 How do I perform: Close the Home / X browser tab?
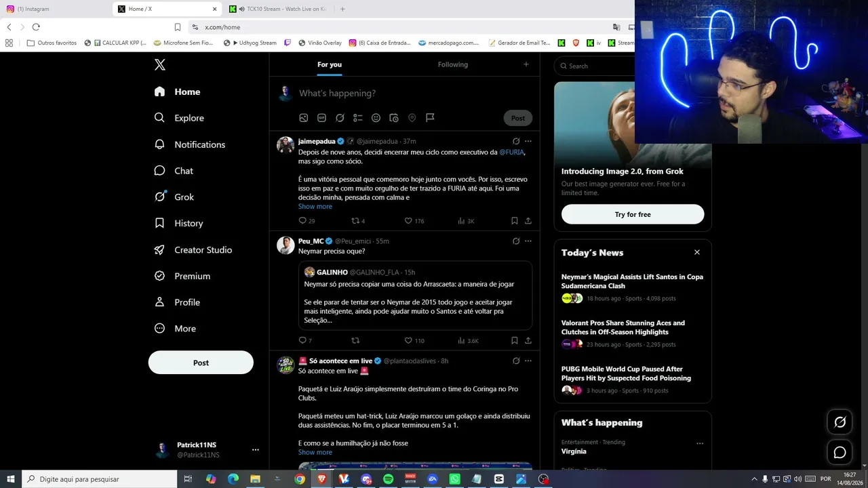click(214, 9)
